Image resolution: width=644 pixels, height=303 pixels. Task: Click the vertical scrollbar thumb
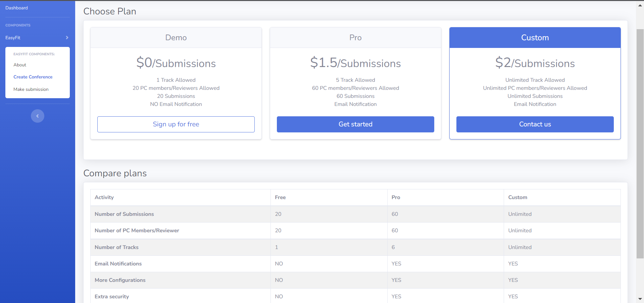[x=640, y=144]
